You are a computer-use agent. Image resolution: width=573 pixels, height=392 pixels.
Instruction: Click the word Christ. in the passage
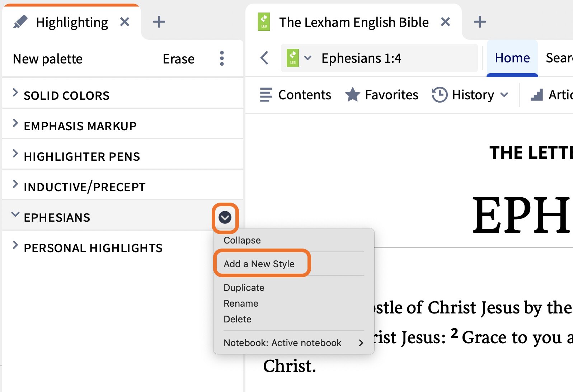click(x=290, y=366)
